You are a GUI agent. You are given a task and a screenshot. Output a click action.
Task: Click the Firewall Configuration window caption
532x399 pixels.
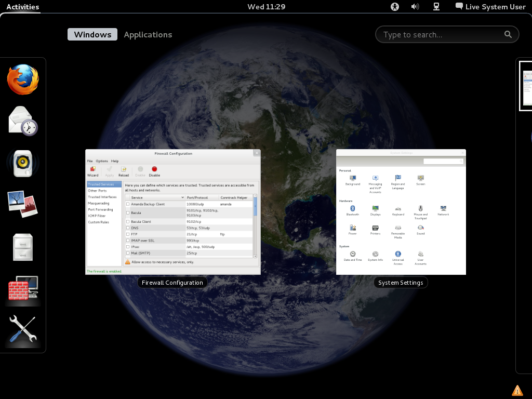click(172, 283)
